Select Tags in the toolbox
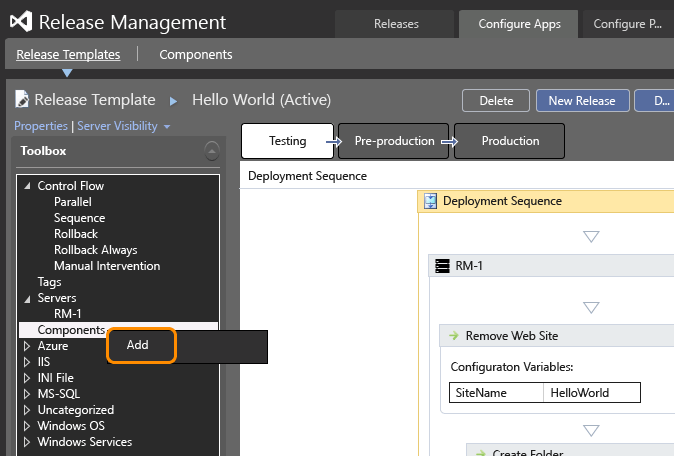The width and height of the screenshot is (675, 456). [x=49, y=282]
